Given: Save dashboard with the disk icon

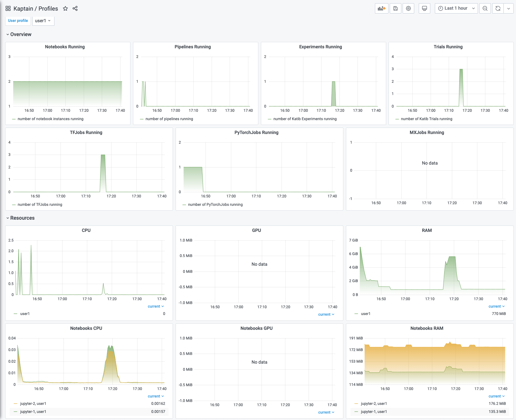Looking at the screenshot, I should point(396,8).
